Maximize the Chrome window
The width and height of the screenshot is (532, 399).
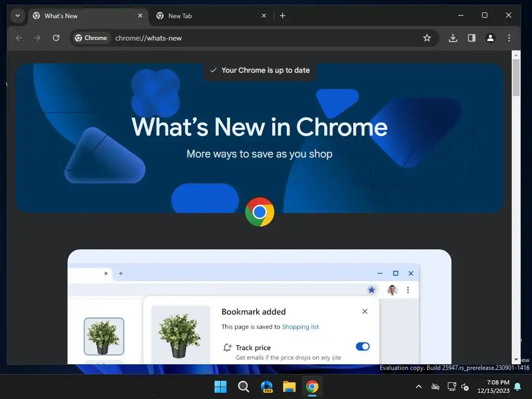pyautogui.click(x=485, y=15)
